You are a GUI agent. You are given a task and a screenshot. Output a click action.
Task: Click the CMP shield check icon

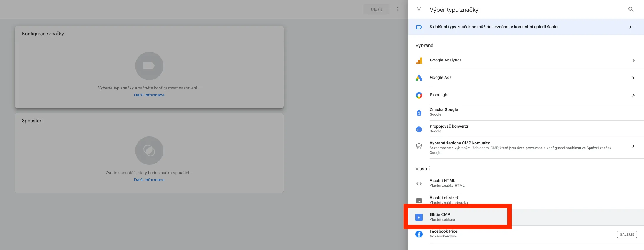[419, 146]
